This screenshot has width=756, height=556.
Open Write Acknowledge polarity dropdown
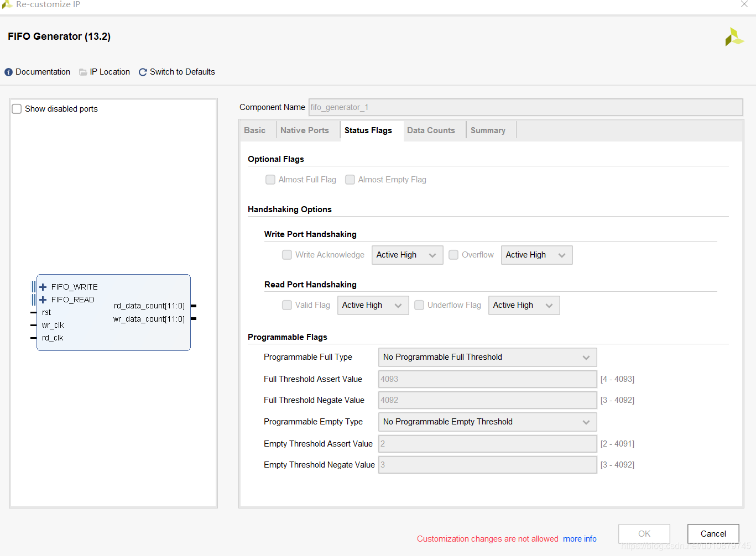coord(408,255)
